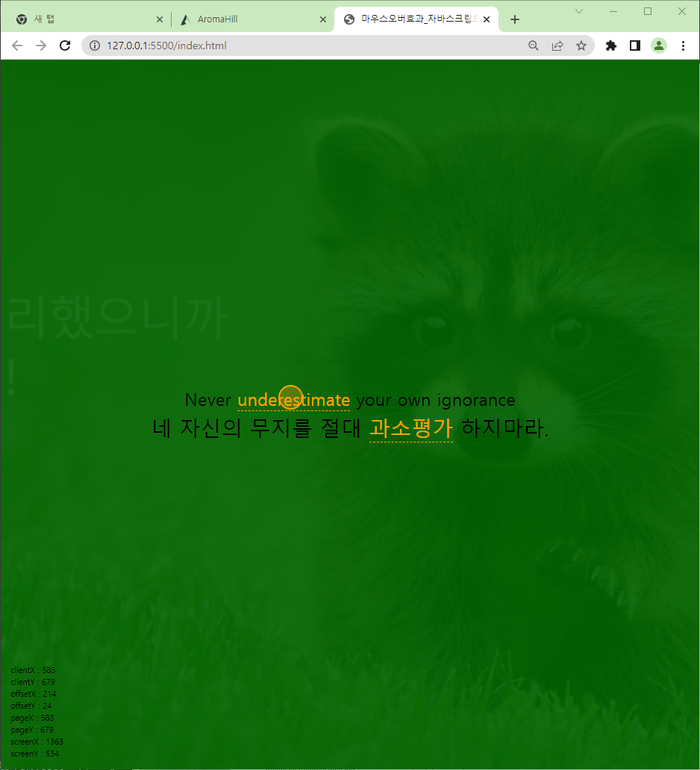The width and height of the screenshot is (700, 770).
Task: Click the Korean text "네 자신의 무지를 절대"
Action: pos(257,428)
